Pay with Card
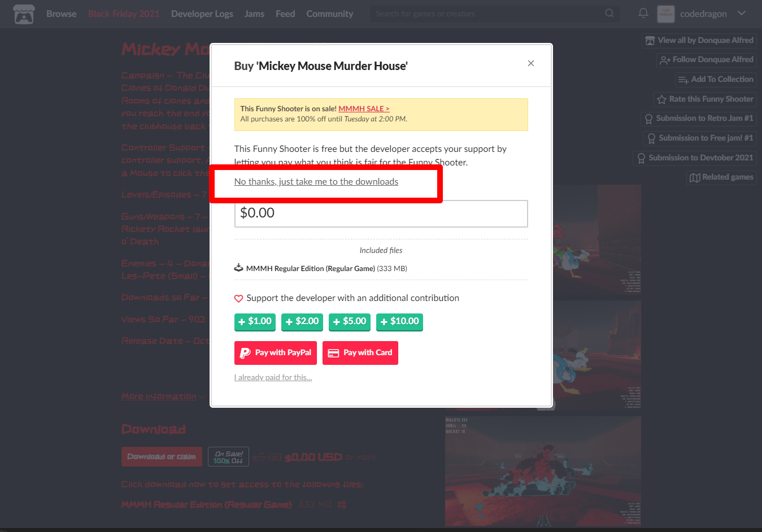 pyautogui.click(x=360, y=353)
